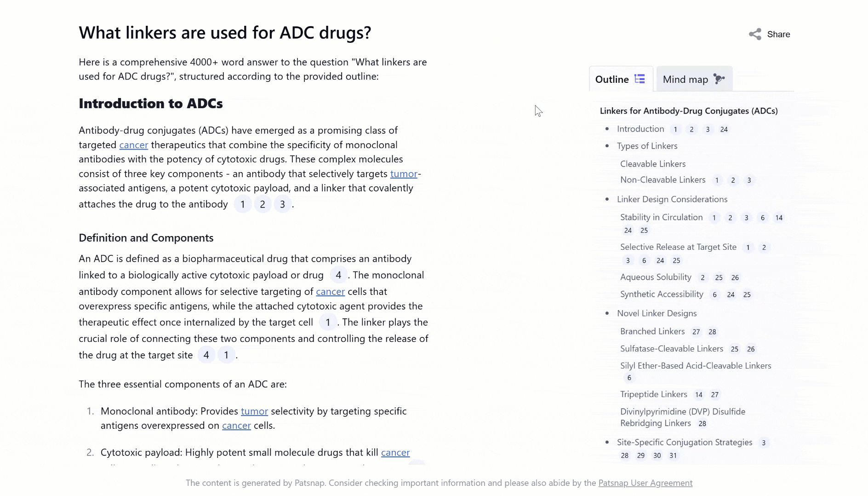Switch to the Outline tab

pos(612,79)
